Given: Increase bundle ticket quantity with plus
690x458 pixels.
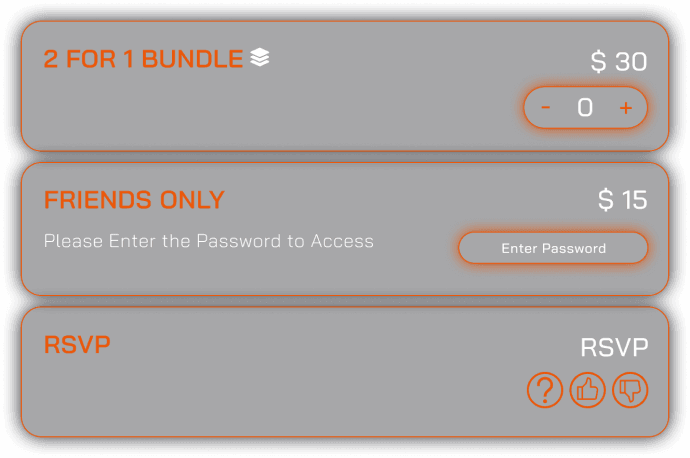Looking at the screenshot, I should coord(626,108).
